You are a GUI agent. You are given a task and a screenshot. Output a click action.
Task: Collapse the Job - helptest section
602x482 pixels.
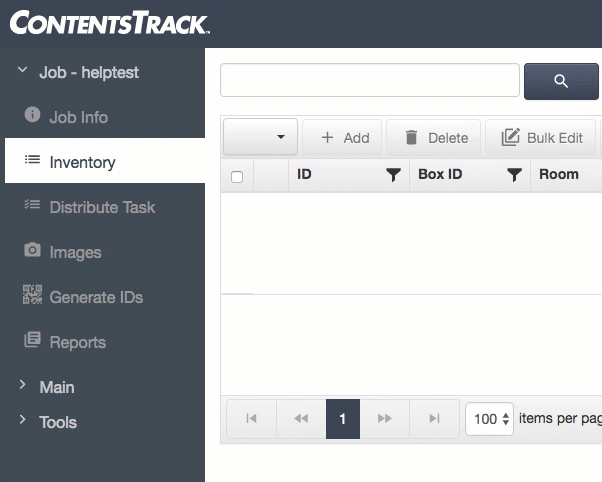click(x=23, y=70)
